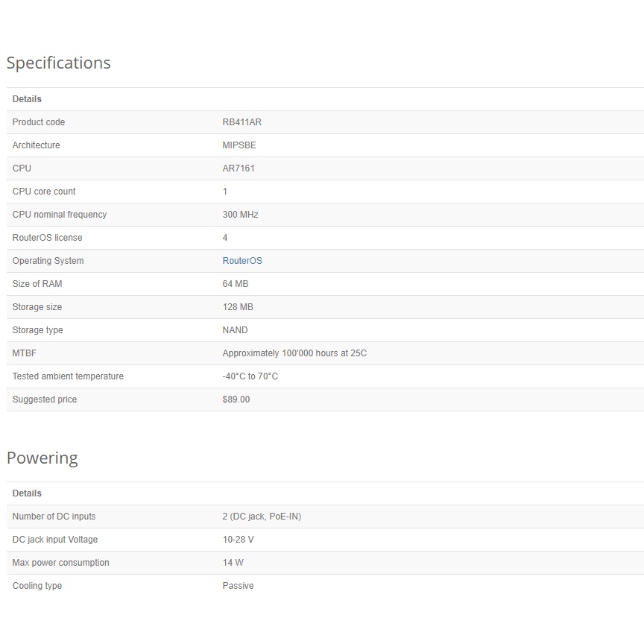Select the CPU core count label
Viewport: 644px width, 644px height.
tap(44, 192)
